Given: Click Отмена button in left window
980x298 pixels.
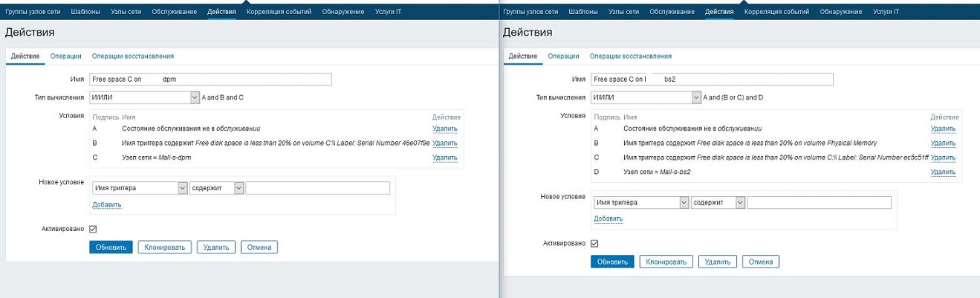Looking at the screenshot, I should click(259, 247).
